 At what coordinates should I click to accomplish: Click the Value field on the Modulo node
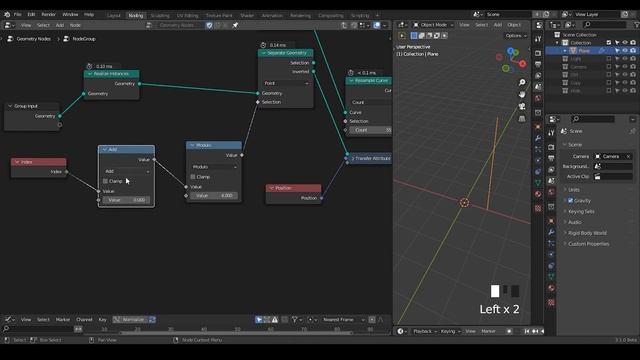(x=214, y=196)
